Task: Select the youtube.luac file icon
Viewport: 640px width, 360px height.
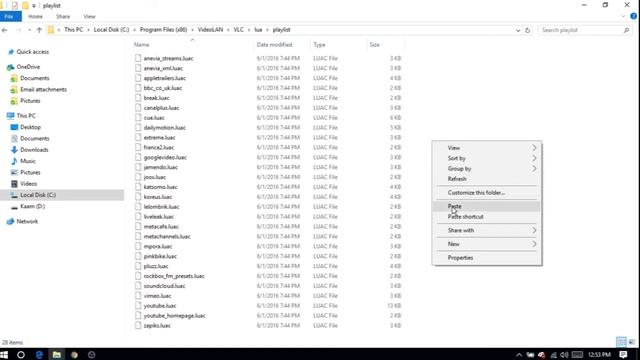Action: tap(138, 305)
